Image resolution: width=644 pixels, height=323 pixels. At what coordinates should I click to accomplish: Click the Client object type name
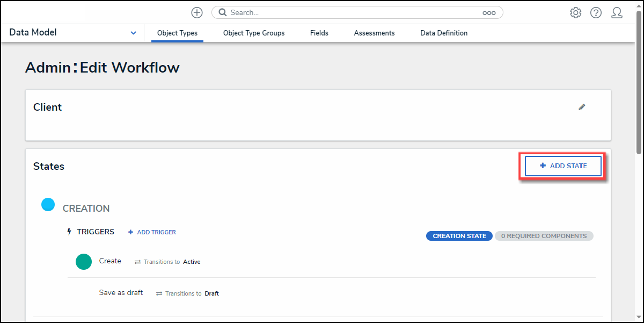click(x=47, y=107)
